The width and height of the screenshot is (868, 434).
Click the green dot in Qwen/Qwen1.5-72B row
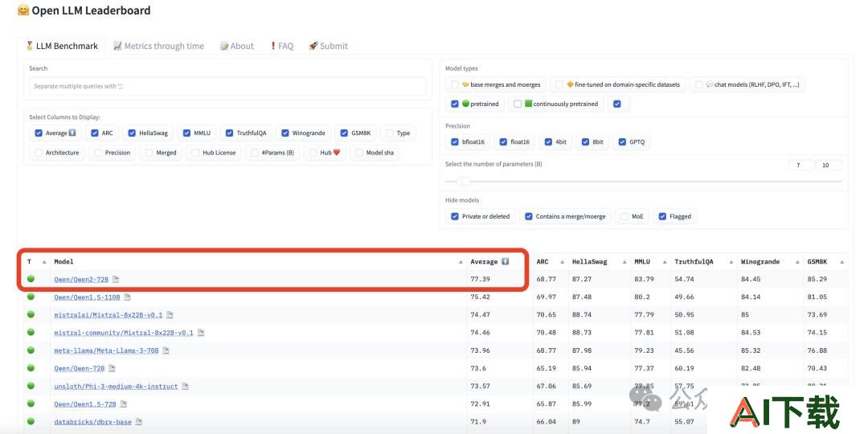(31, 403)
